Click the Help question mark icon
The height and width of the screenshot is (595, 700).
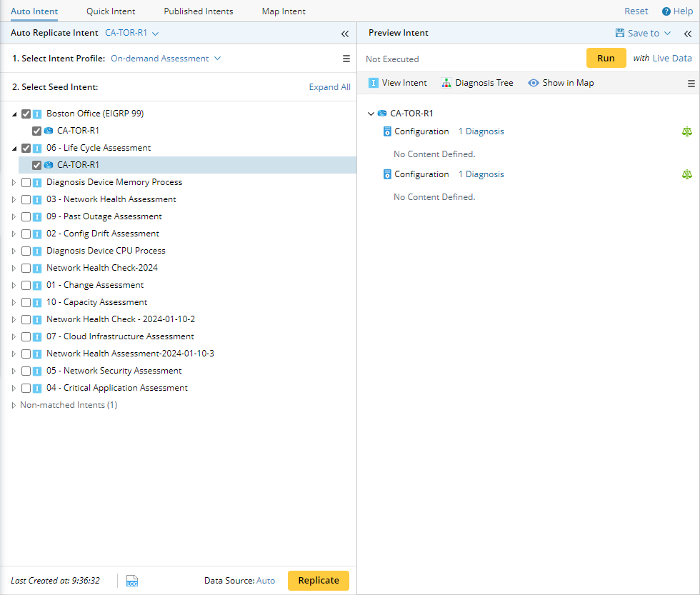[x=666, y=11]
